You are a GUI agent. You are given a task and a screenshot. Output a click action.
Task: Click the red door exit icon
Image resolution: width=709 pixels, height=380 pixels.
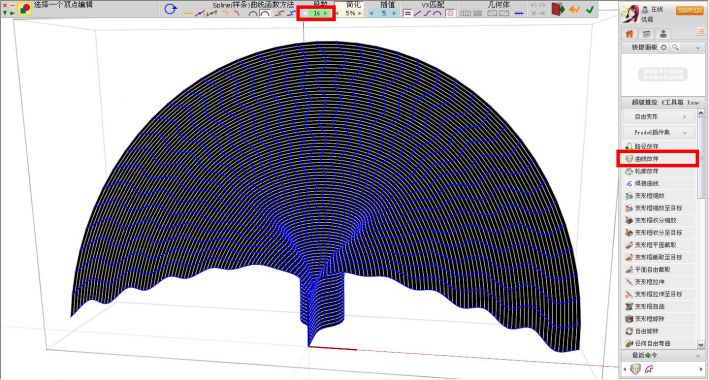coord(558,9)
